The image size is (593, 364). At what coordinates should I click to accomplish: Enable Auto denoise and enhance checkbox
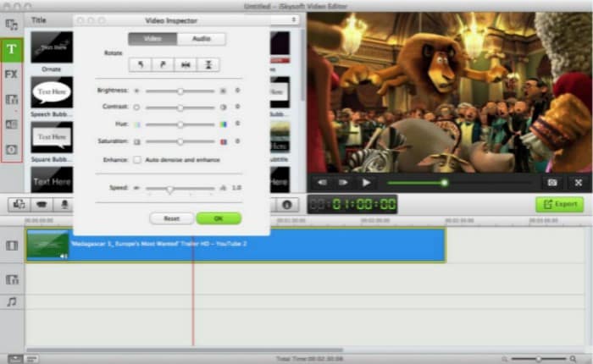click(137, 160)
